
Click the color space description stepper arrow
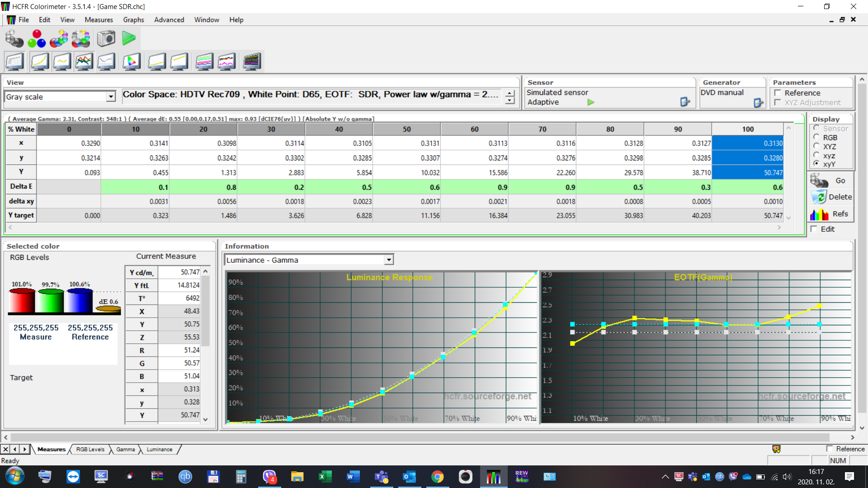coord(510,94)
